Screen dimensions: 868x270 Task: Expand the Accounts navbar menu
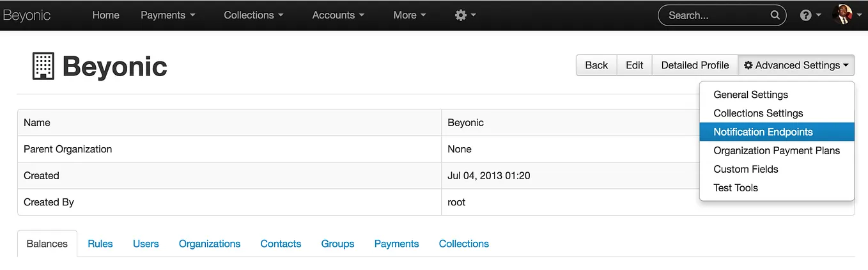pos(338,15)
